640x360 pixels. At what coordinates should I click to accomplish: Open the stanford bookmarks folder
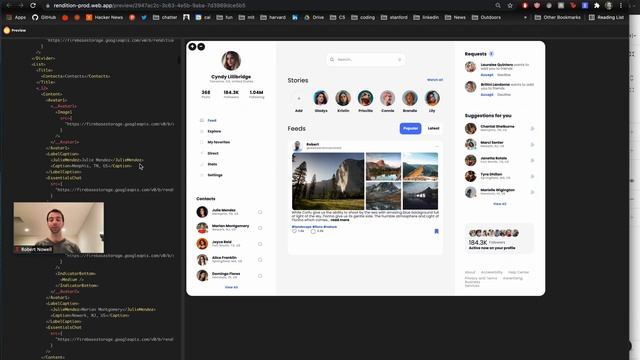394,18
